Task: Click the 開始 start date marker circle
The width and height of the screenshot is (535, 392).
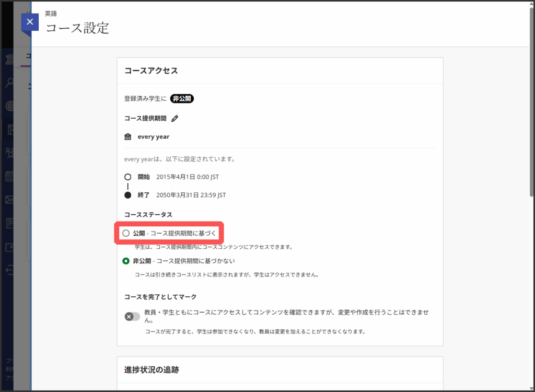Action: [128, 177]
